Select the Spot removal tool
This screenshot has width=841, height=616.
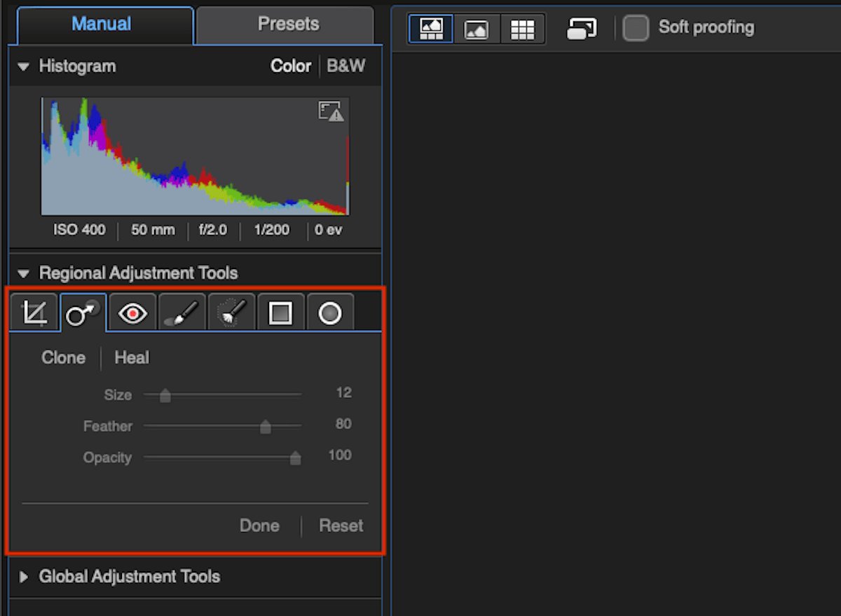point(82,312)
